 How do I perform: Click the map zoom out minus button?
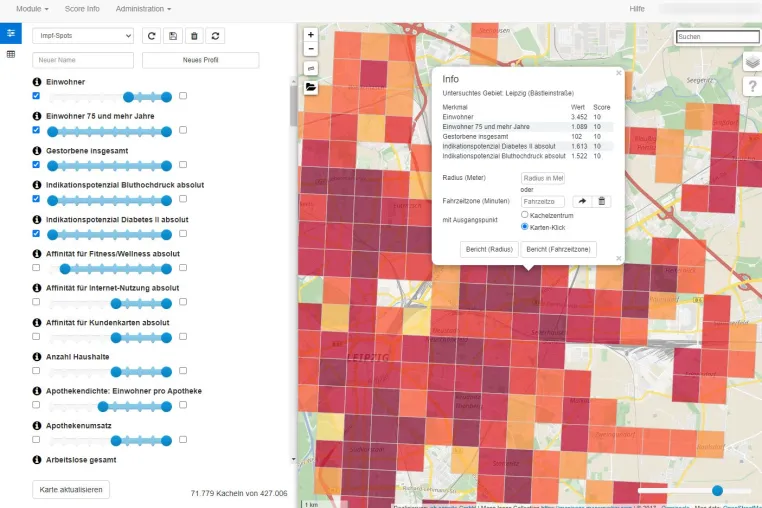pos(311,49)
